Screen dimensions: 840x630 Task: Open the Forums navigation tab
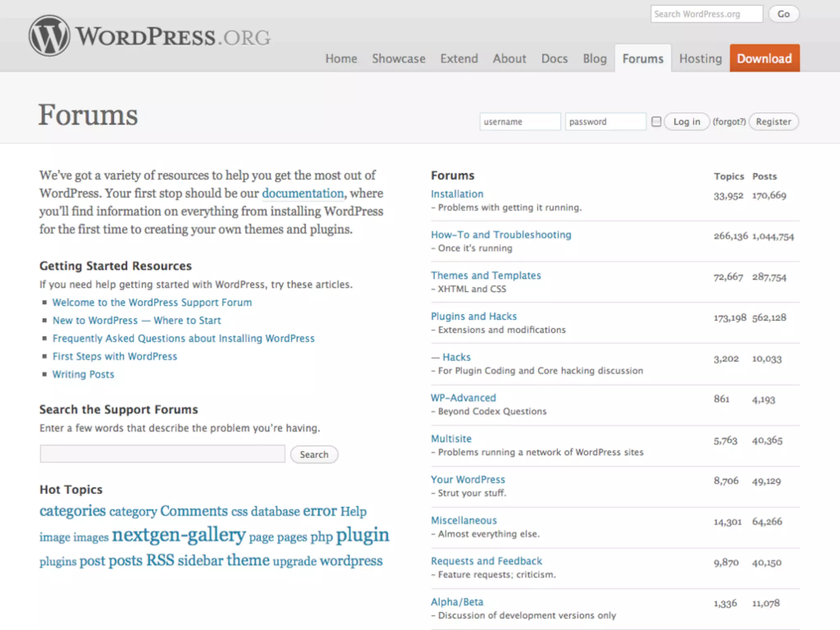[643, 59]
